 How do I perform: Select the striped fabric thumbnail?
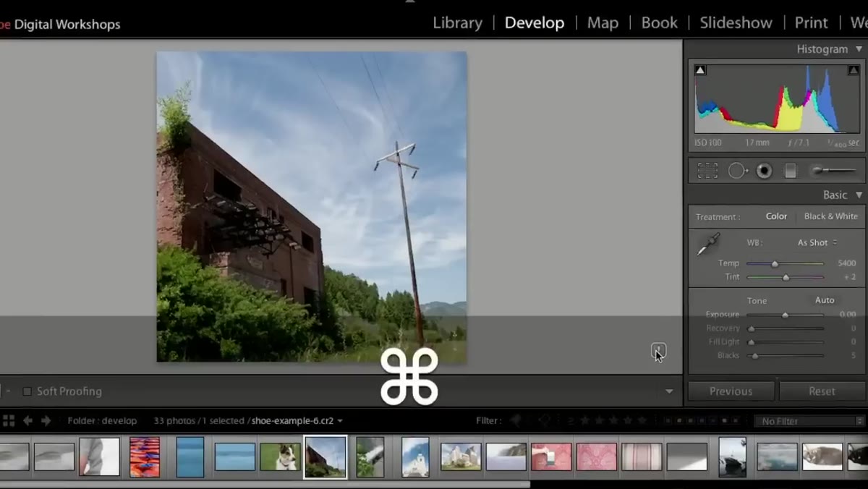point(642,457)
